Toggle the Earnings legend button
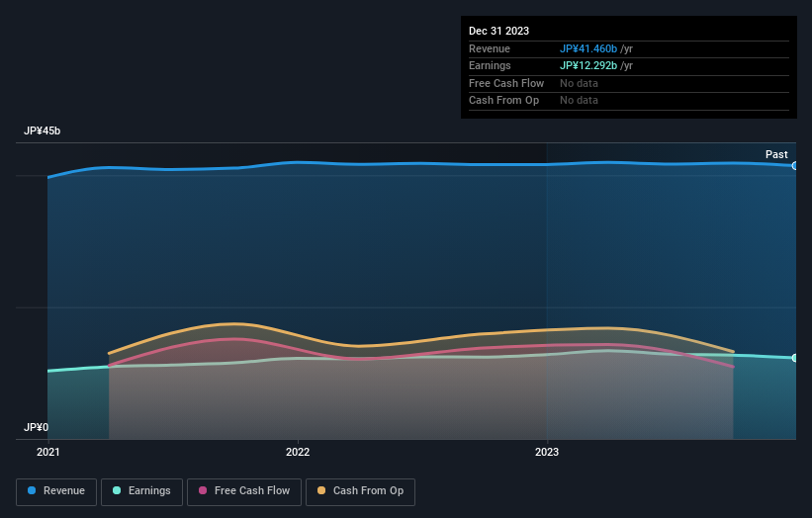The height and width of the screenshot is (518, 812). click(141, 491)
